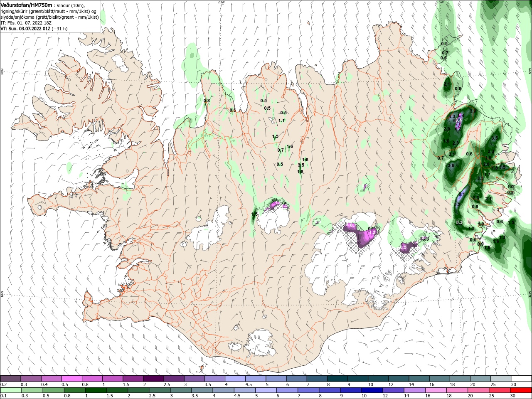The image size is (532, 399).
Task: Pick the 25 pale grey swatch in the top scale
Action: click(500, 378)
